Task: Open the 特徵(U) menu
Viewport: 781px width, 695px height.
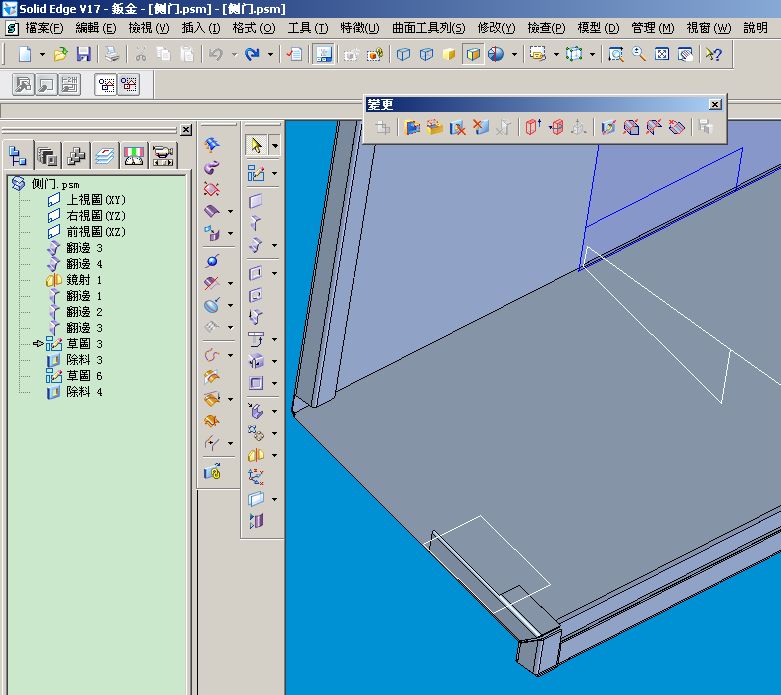Action: click(360, 28)
